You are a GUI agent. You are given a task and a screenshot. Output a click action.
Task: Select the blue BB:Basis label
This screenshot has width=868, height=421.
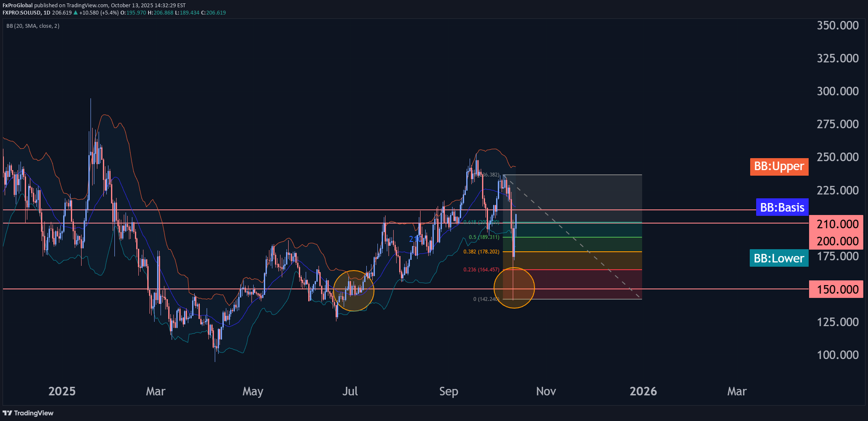782,207
